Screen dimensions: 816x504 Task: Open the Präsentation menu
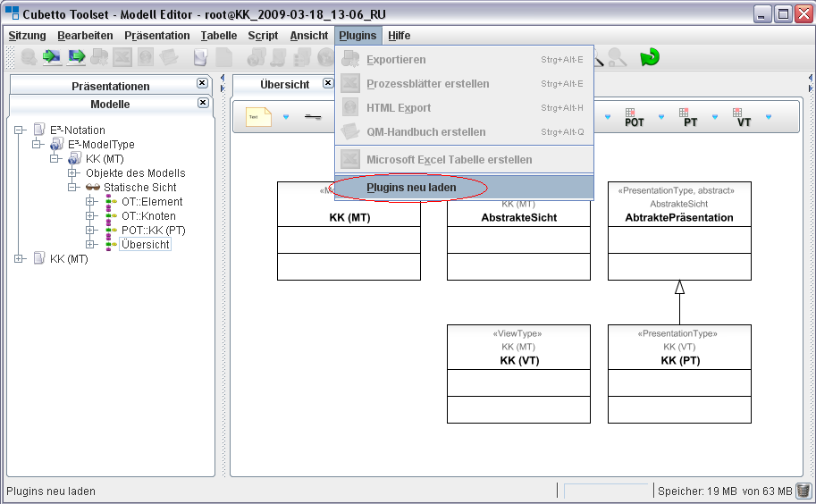[156, 36]
